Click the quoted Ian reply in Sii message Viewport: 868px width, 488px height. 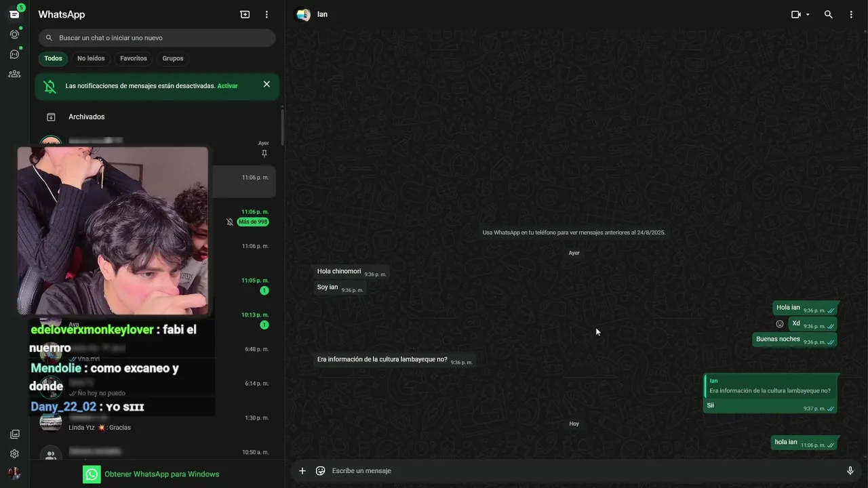coord(770,386)
